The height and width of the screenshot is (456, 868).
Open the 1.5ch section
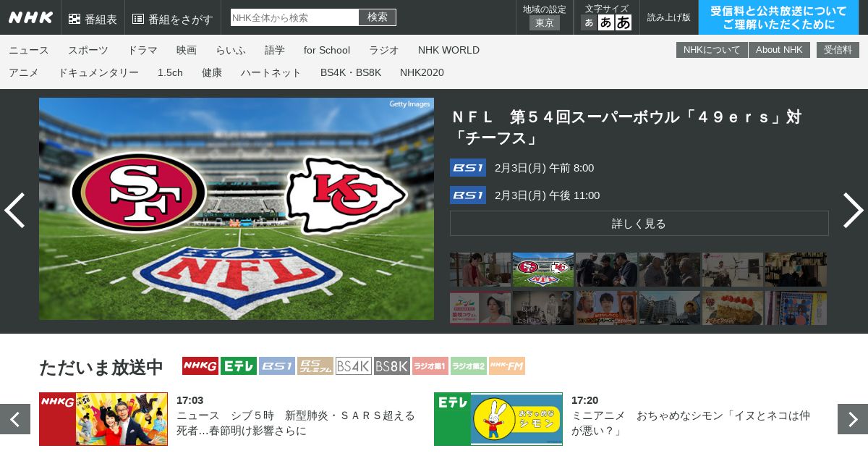(x=170, y=72)
